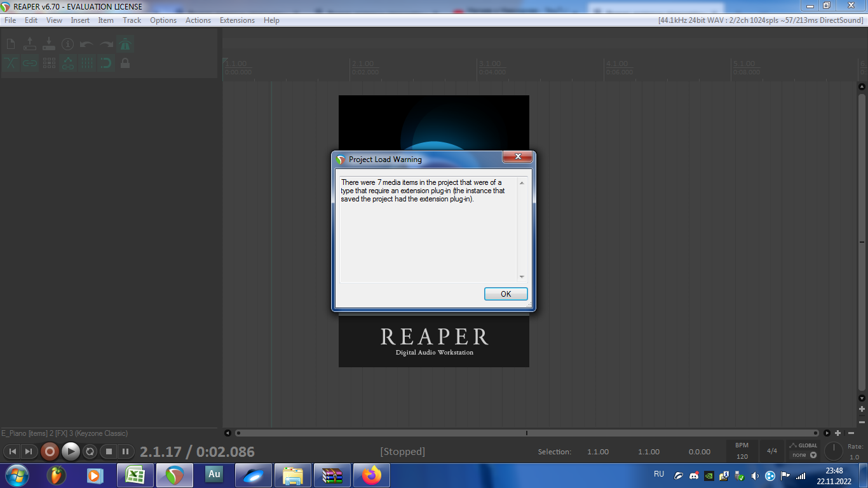868x488 pixels.
Task: Click the Play transport button
Action: 71,452
